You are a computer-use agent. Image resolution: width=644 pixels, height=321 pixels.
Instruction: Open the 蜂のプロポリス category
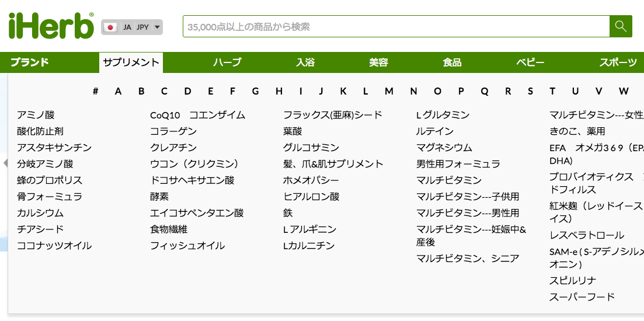50,180
